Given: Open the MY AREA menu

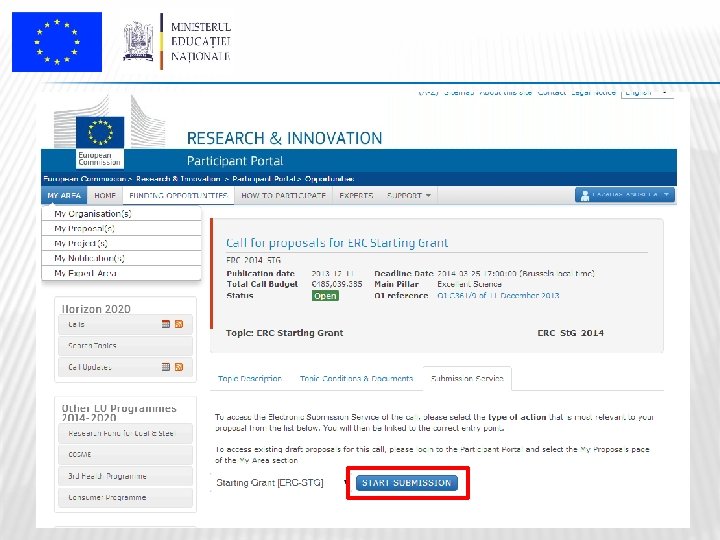Looking at the screenshot, I should [64, 196].
